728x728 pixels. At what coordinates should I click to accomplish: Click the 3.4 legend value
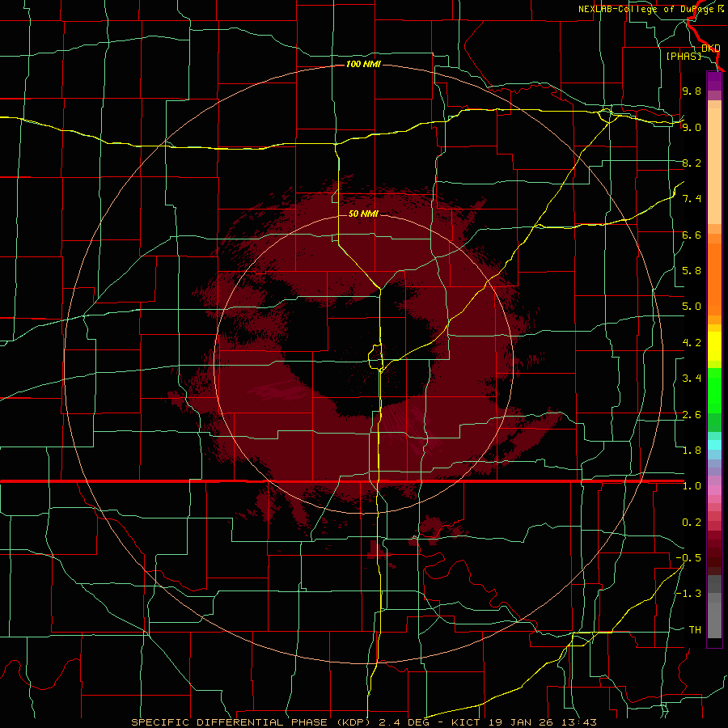click(692, 379)
